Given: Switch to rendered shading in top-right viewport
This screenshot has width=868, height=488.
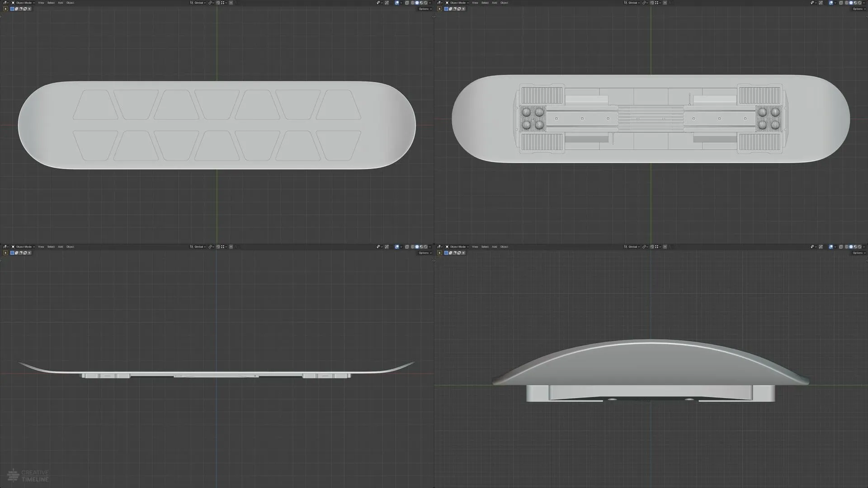Looking at the screenshot, I should (x=859, y=3).
